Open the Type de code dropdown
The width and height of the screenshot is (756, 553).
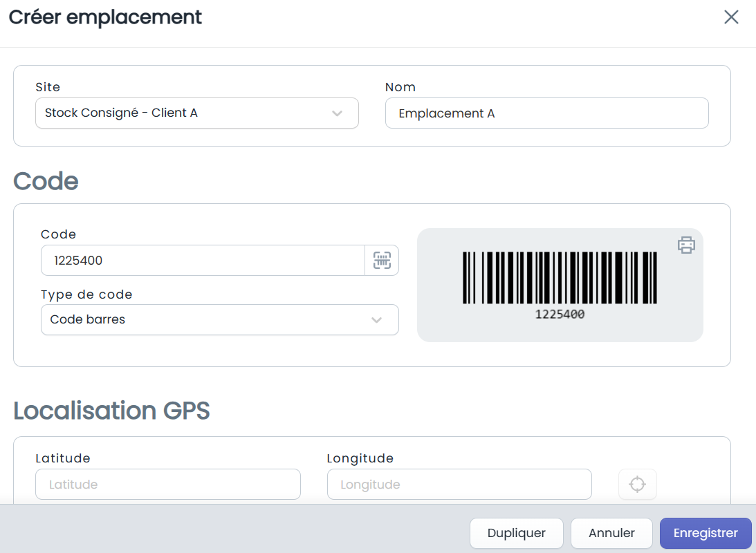[219, 320]
